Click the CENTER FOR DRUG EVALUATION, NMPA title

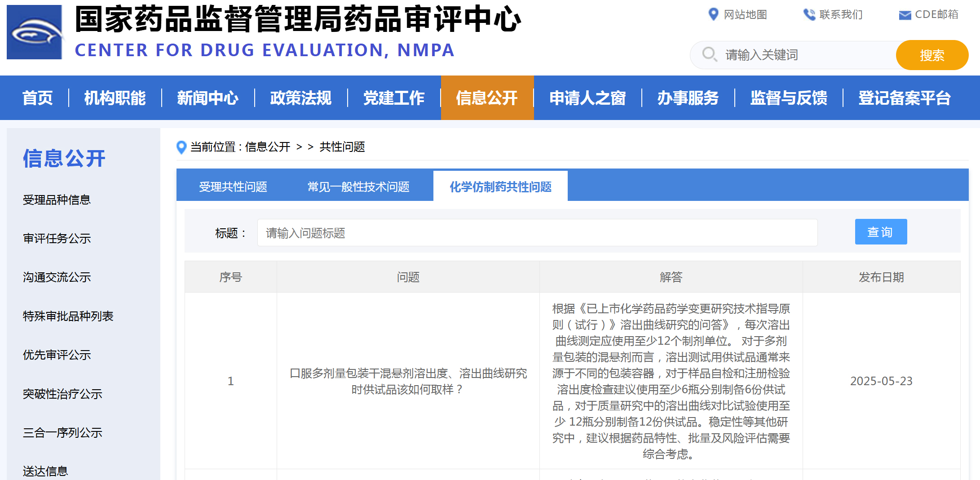coord(265,50)
